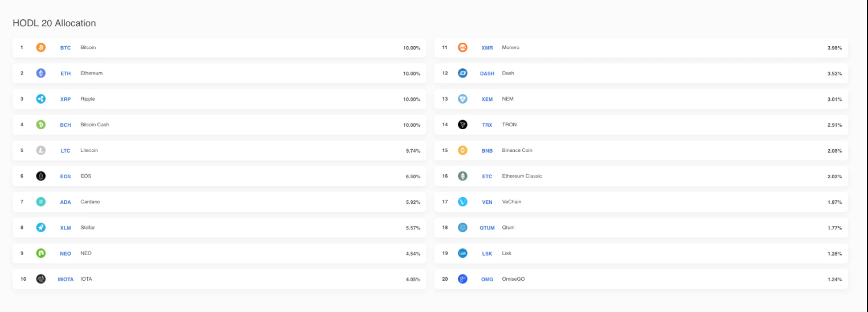
Task: Click the 4.54% NEO allocation value
Action: (413, 253)
